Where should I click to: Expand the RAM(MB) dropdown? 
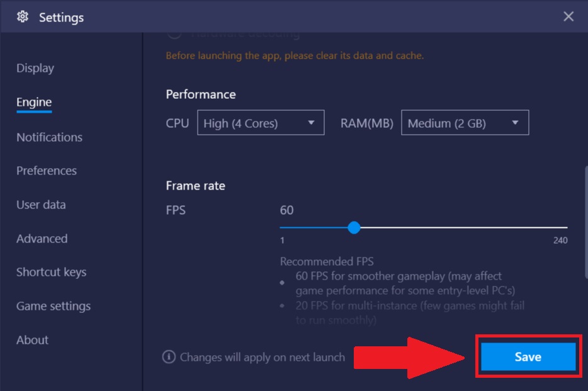point(465,123)
